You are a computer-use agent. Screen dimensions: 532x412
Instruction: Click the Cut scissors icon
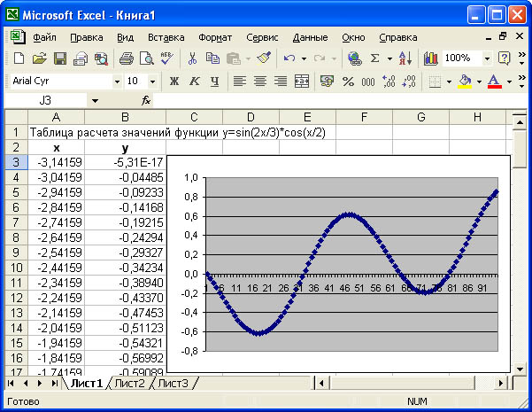pyautogui.click(x=192, y=58)
